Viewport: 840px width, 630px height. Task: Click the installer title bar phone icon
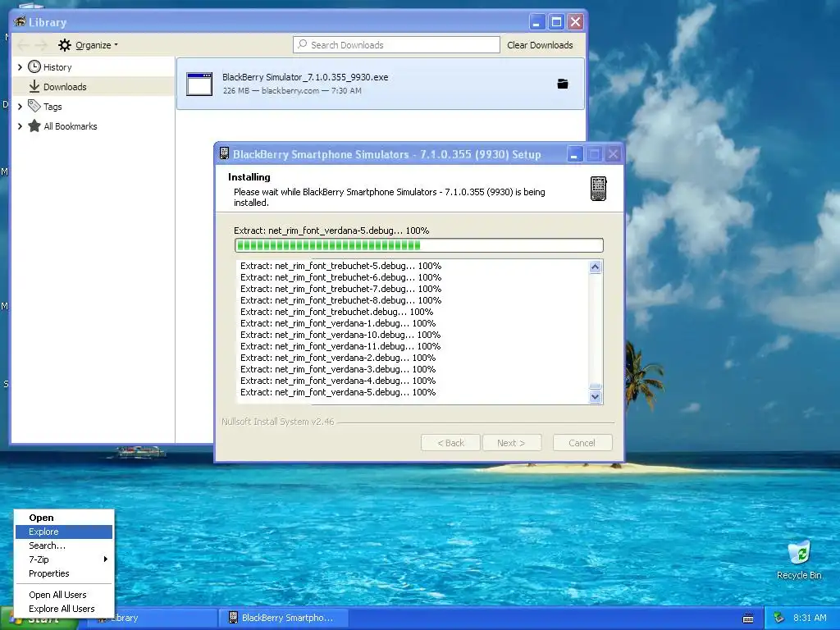(x=225, y=153)
